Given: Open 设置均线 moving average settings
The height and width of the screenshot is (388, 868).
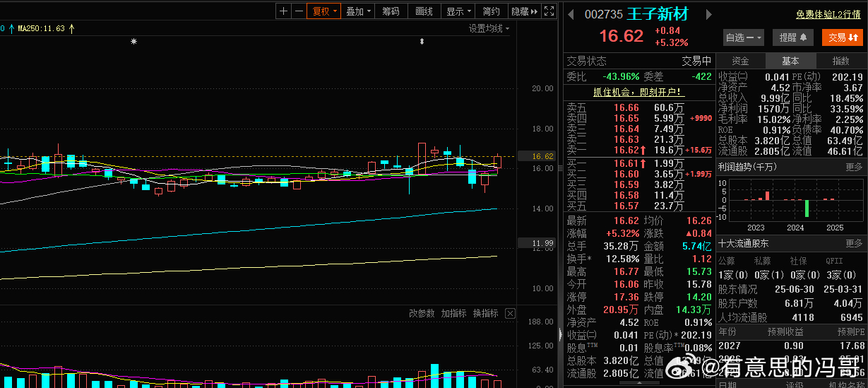Looking at the screenshot, I should coord(489,28).
